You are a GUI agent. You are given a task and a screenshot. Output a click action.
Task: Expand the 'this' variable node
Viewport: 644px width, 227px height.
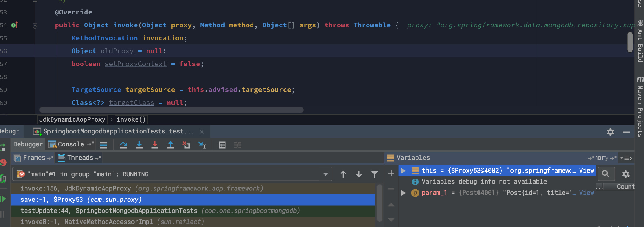tap(403, 171)
